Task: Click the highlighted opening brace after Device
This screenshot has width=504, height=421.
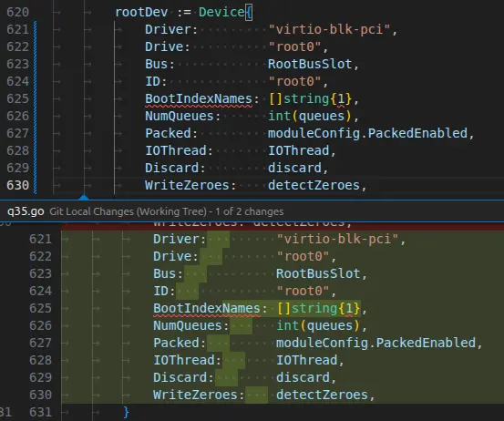Action: point(249,13)
